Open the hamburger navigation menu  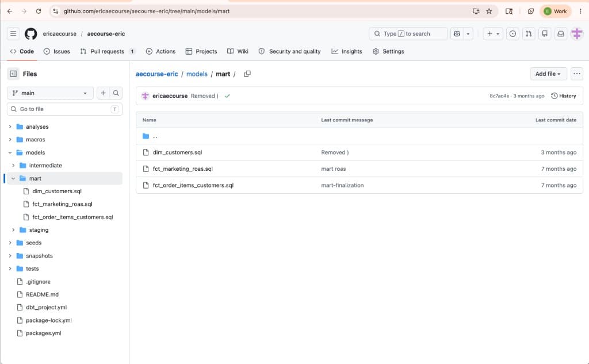[13, 34]
